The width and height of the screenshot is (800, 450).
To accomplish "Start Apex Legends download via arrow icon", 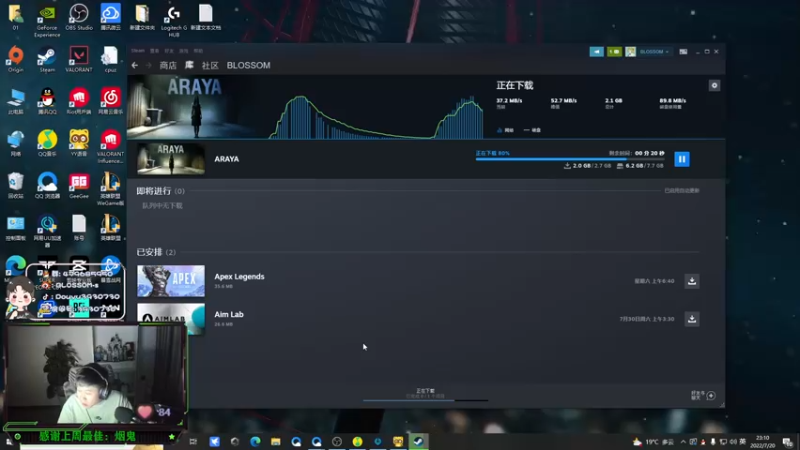I will (692, 281).
